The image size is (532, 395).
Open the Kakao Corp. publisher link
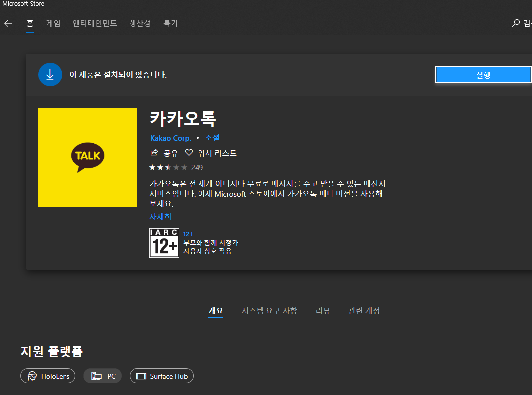(171, 138)
